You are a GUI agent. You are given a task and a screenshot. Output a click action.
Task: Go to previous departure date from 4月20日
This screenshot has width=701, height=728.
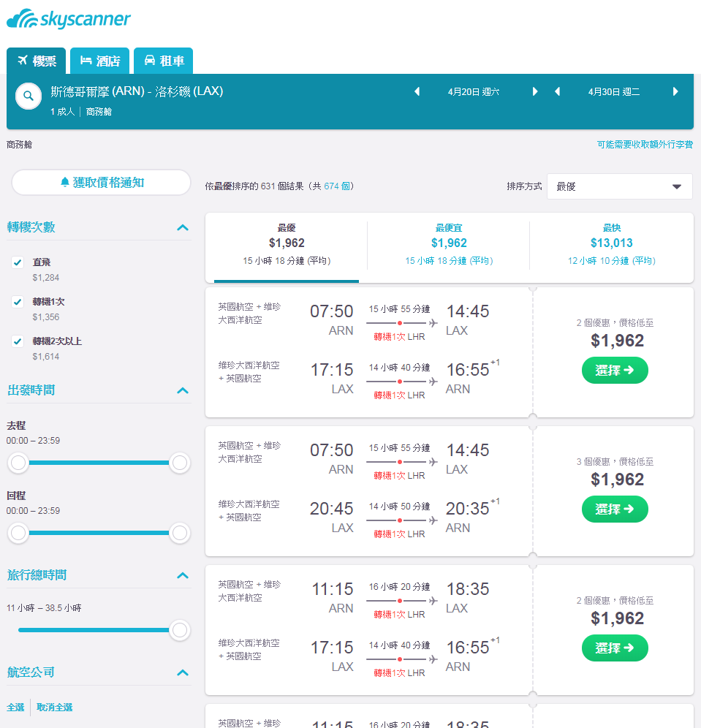coord(417,91)
